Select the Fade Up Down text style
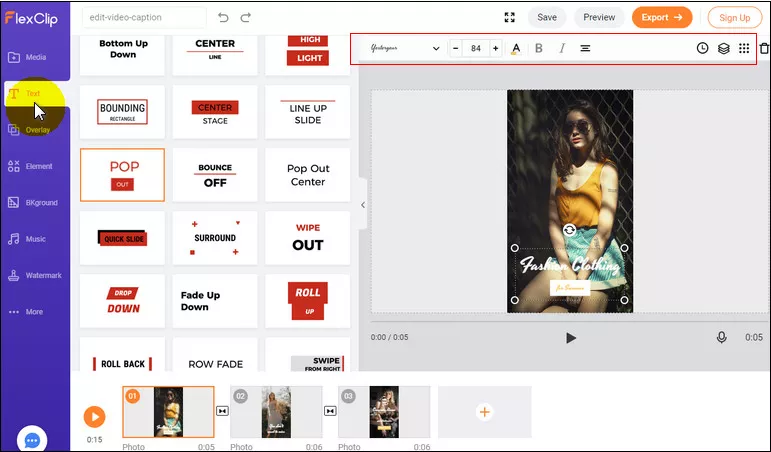Viewport: 771px width, 452px height. (215, 301)
